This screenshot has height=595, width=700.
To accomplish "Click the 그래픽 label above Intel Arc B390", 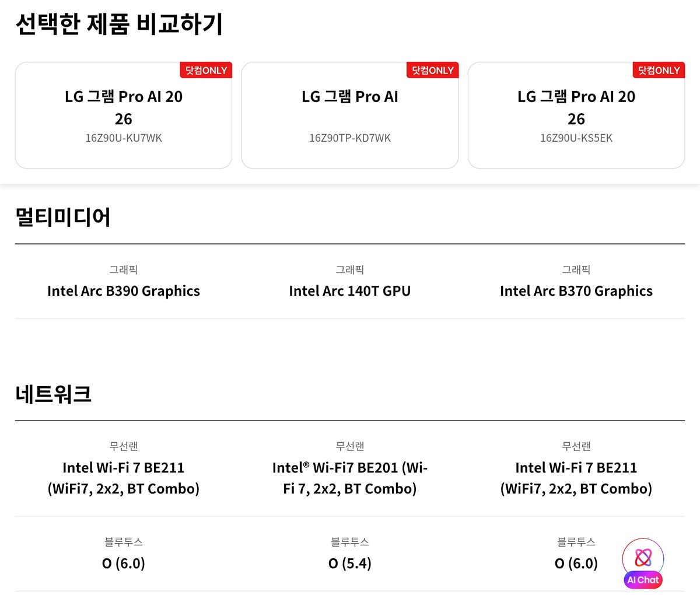I will [x=124, y=269].
